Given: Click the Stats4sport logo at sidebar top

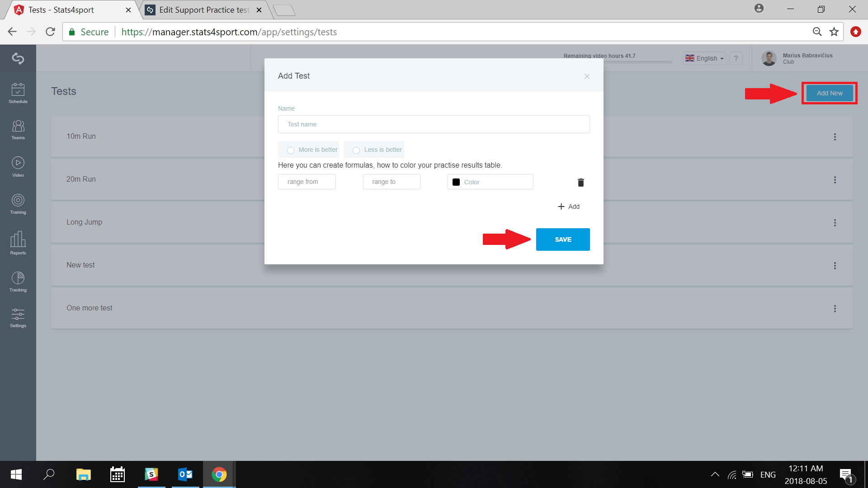Looking at the screenshot, I should pos(18,58).
